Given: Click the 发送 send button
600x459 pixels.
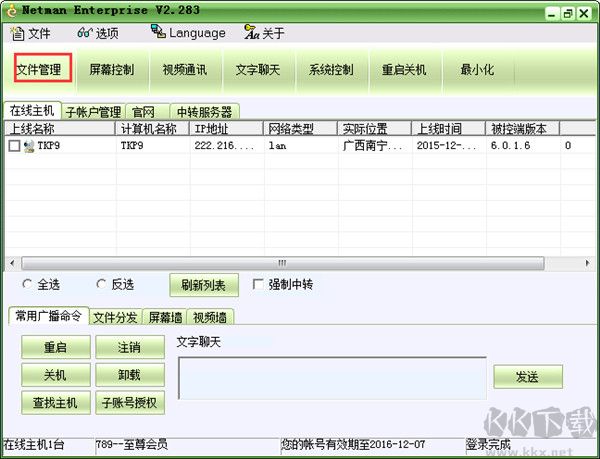Looking at the screenshot, I should pyautogui.click(x=528, y=377).
